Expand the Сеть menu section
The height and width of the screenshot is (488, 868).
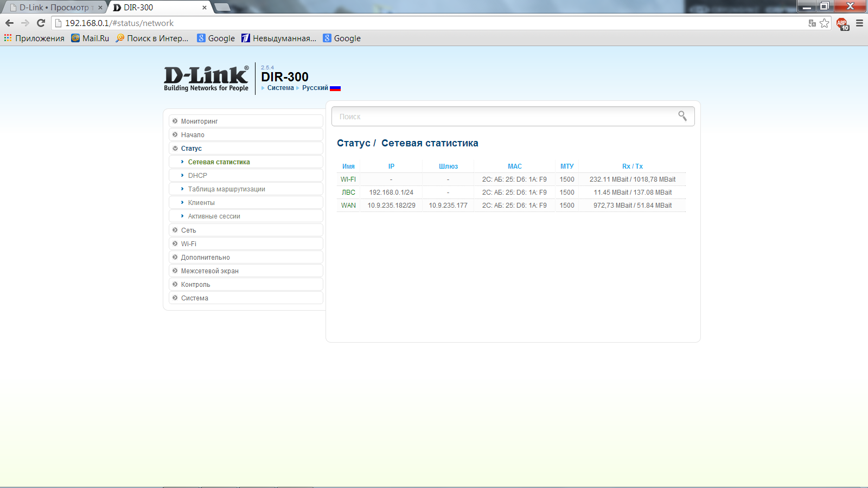pyautogui.click(x=246, y=230)
